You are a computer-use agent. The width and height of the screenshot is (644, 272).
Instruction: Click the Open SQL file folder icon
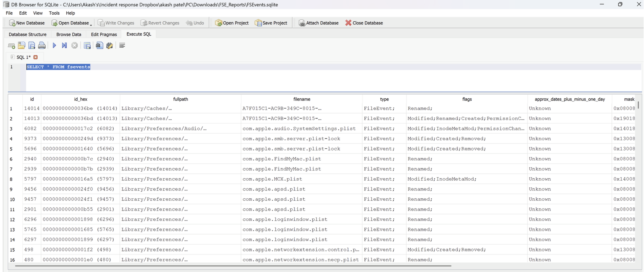21,45
